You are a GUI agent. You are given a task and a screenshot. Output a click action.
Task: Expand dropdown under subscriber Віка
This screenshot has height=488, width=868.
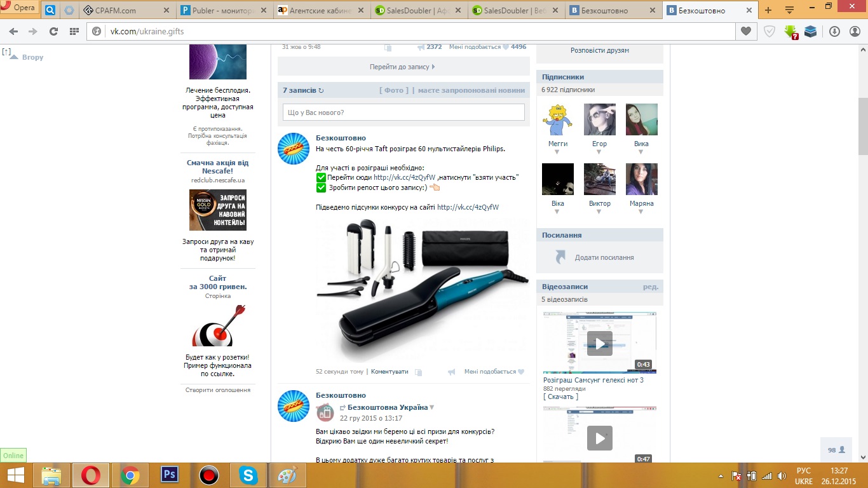click(557, 212)
